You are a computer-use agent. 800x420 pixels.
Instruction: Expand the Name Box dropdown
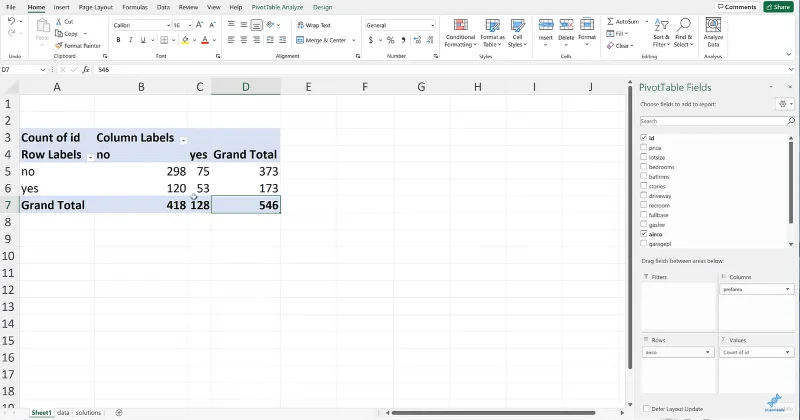[43, 69]
